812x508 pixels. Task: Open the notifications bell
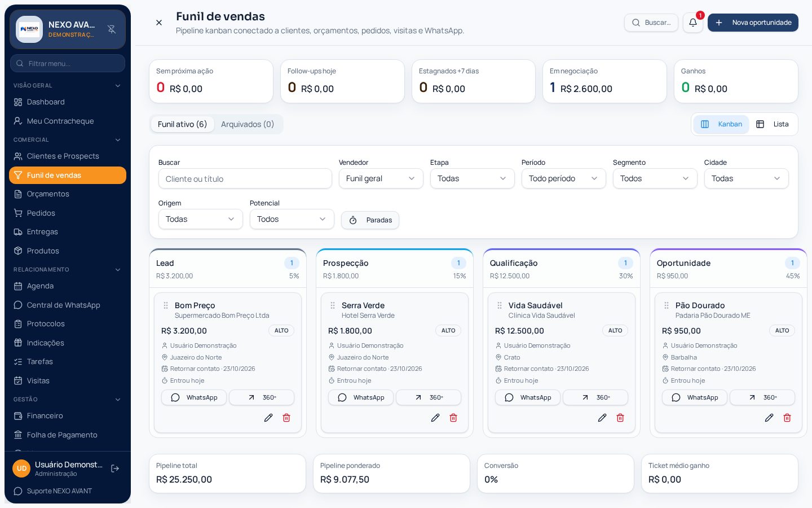tap(692, 23)
